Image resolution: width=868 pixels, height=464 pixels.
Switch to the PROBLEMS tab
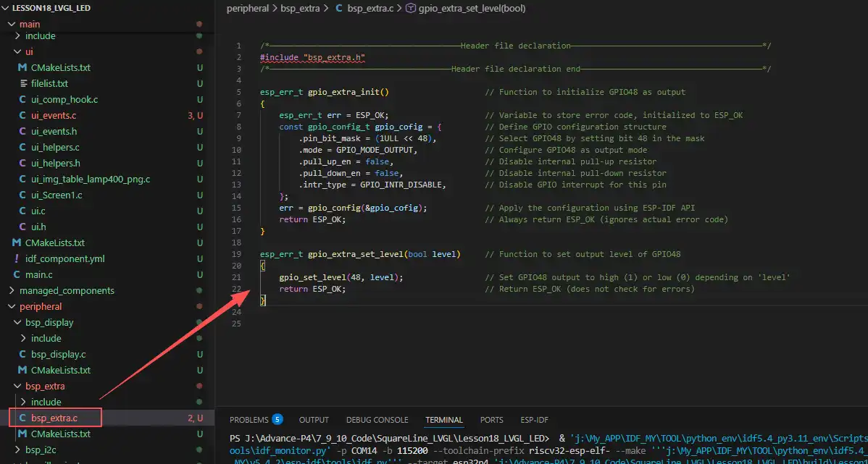249,420
